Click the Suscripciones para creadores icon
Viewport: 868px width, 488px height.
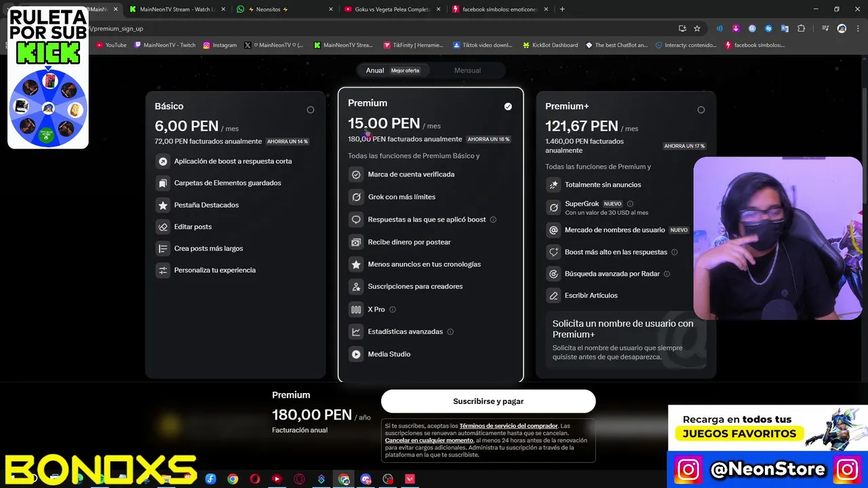[356, 287]
